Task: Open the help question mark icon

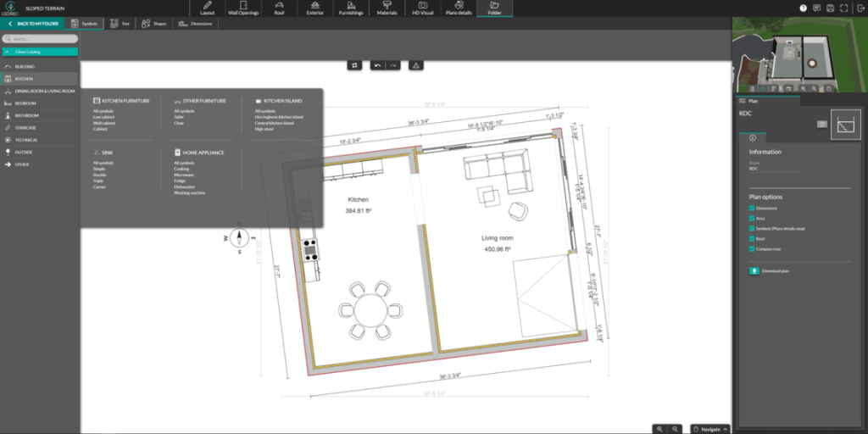Action: pos(804,8)
